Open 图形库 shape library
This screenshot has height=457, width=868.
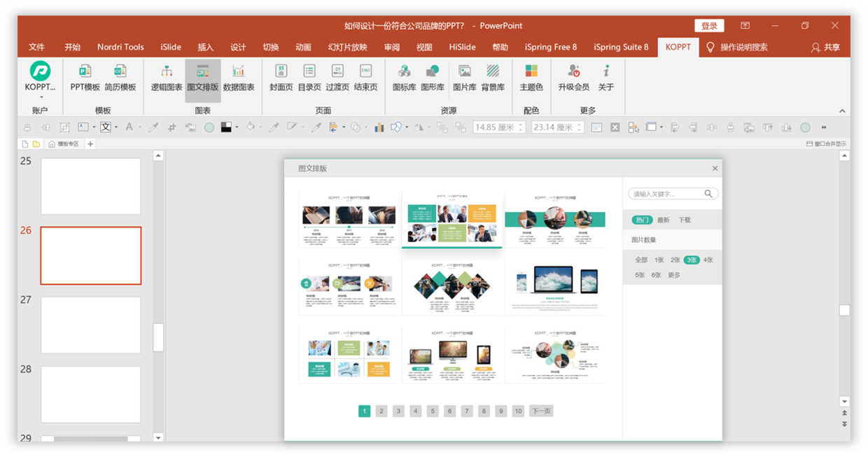(x=433, y=77)
